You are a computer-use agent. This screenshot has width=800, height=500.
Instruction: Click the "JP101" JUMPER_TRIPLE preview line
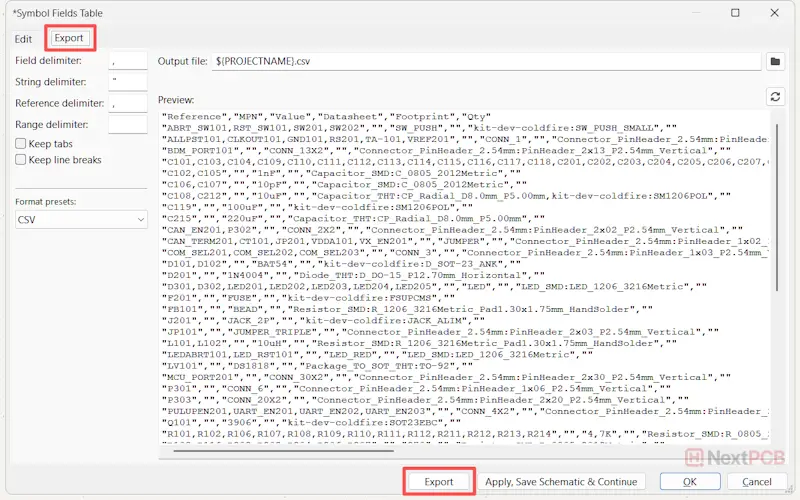pyautogui.click(x=440, y=332)
